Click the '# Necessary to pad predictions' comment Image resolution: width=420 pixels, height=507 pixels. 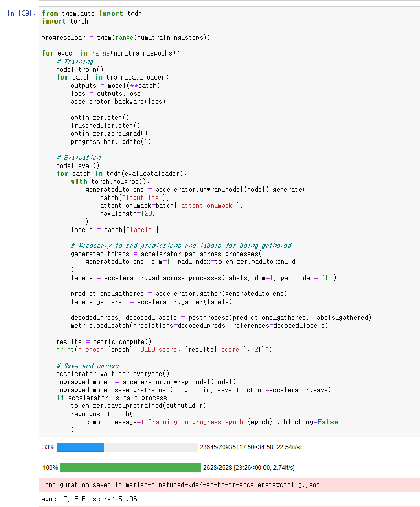181,246
